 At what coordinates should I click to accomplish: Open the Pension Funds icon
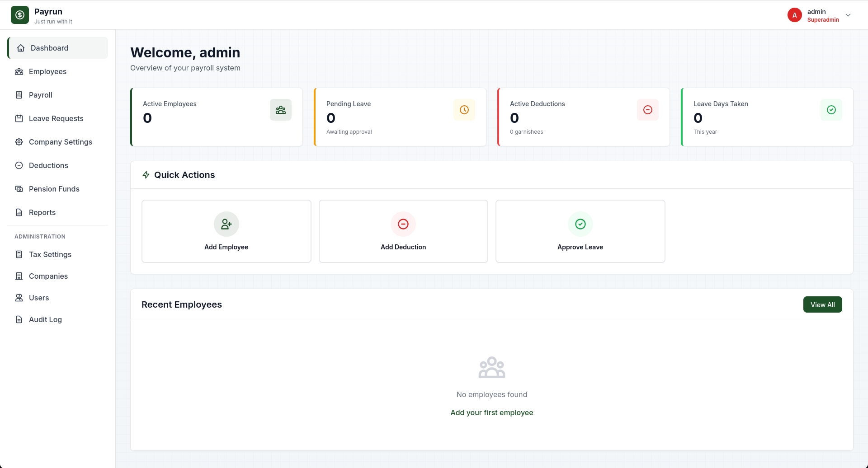[19, 189]
